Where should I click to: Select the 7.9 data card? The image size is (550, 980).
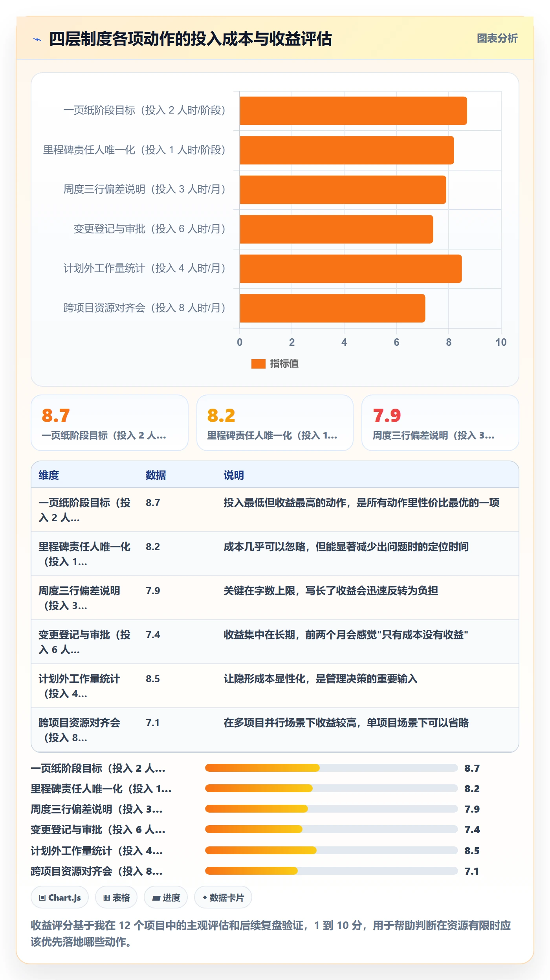(x=440, y=423)
